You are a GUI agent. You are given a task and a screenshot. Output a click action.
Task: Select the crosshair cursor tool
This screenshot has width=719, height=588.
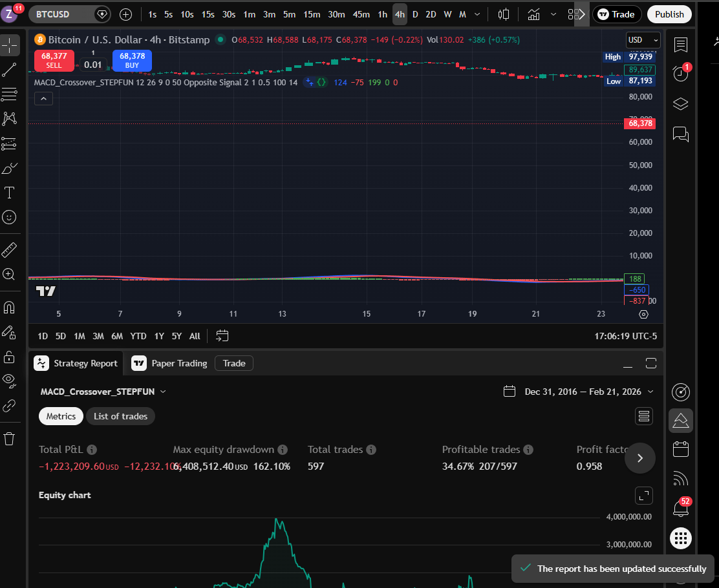[x=10, y=45]
